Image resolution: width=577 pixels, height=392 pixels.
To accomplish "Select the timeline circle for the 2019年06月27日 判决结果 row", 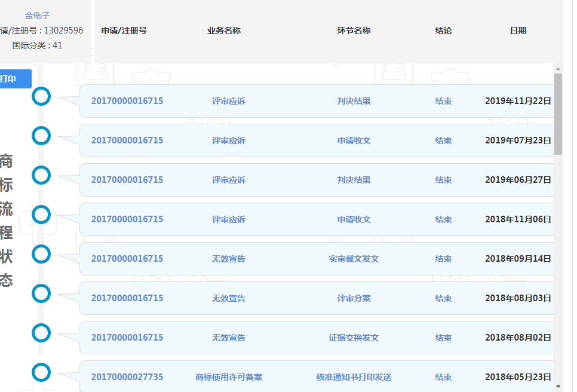I will pyautogui.click(x=41, y=175).
